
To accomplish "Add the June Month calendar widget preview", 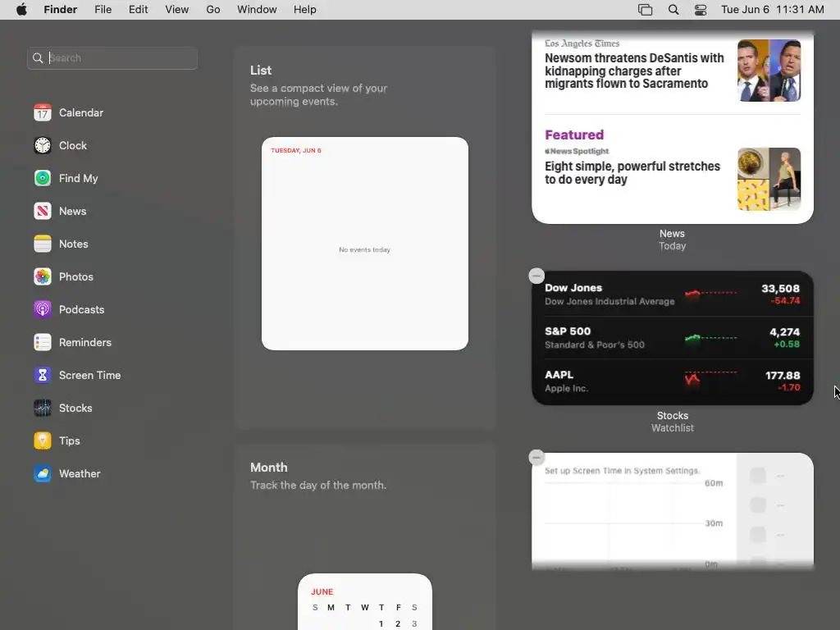I will (x=365, y=601).
